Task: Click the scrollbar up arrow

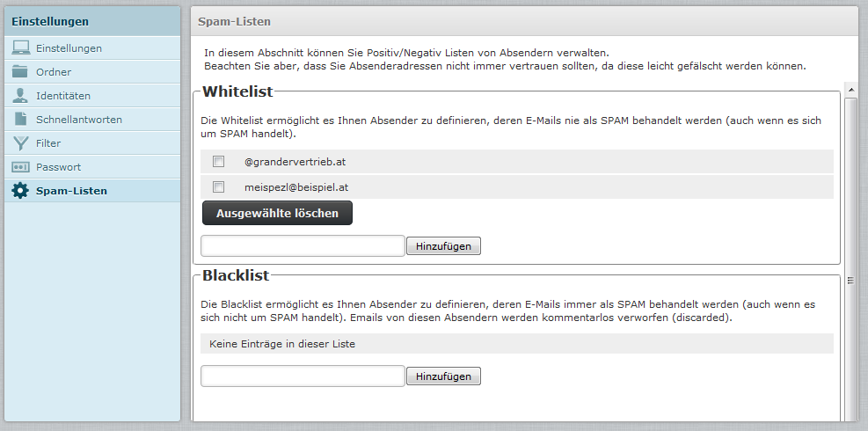Action: [x=850, y=89]
